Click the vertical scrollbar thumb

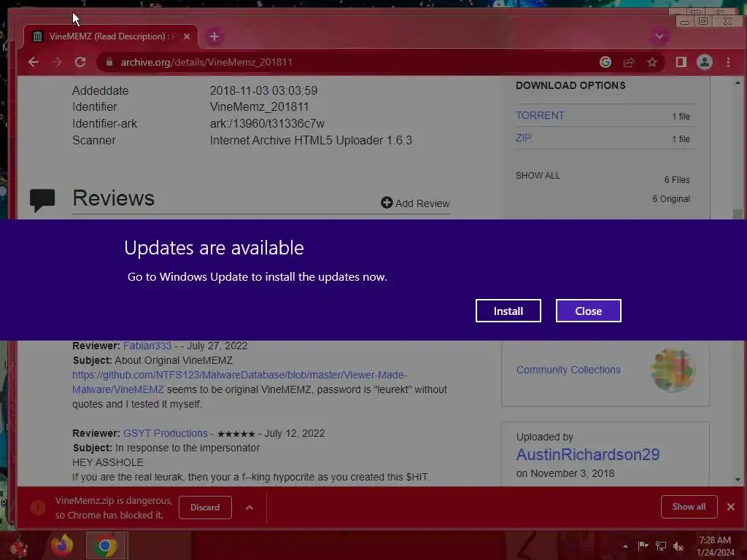pyautogui.click(x=738, y=214)
